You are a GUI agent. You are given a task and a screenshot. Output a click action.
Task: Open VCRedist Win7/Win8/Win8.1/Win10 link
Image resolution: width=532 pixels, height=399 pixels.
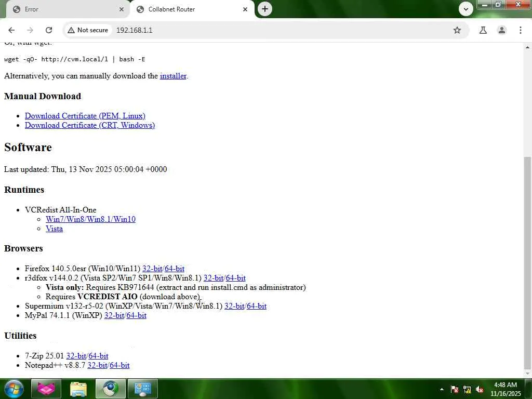tap(90, 220)
